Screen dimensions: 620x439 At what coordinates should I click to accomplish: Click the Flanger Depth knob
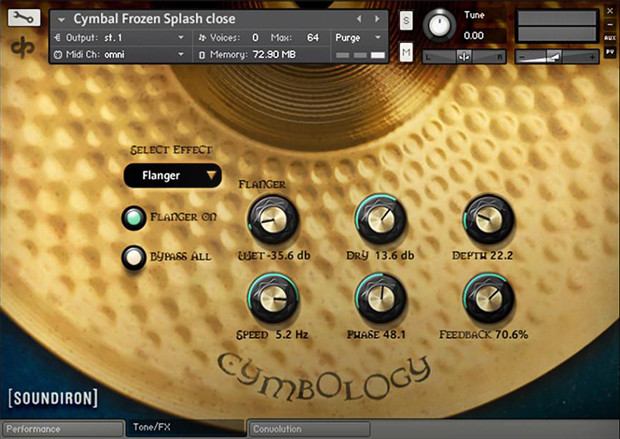coord(488,219)
